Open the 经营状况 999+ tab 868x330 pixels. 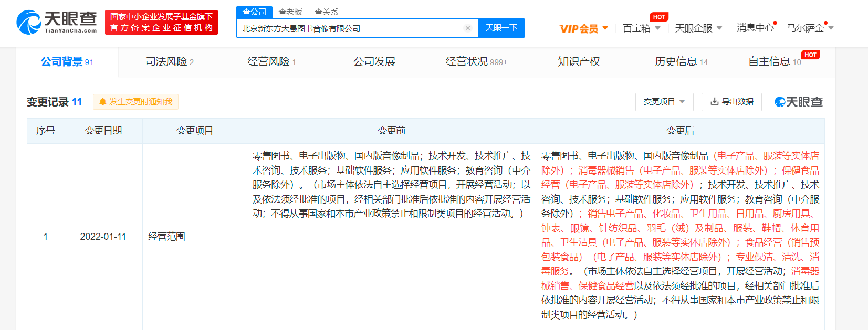pyautogui.click(x=476, y=62)
